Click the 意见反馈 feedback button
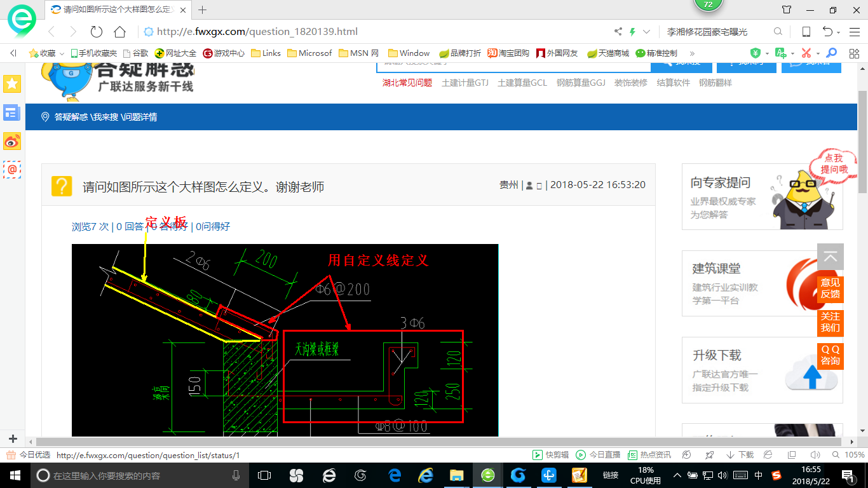This screenshot has height=488, width=868. [x=831, y=288]
